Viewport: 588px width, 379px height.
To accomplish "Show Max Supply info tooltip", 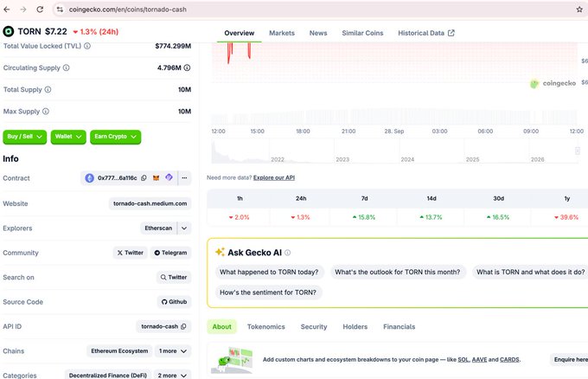I will click(x=46, y=111).
